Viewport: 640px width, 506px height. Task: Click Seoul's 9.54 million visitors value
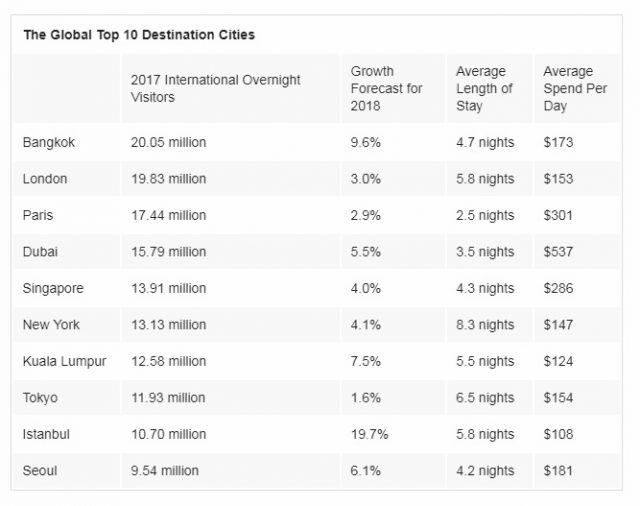[x=165, y=470]
